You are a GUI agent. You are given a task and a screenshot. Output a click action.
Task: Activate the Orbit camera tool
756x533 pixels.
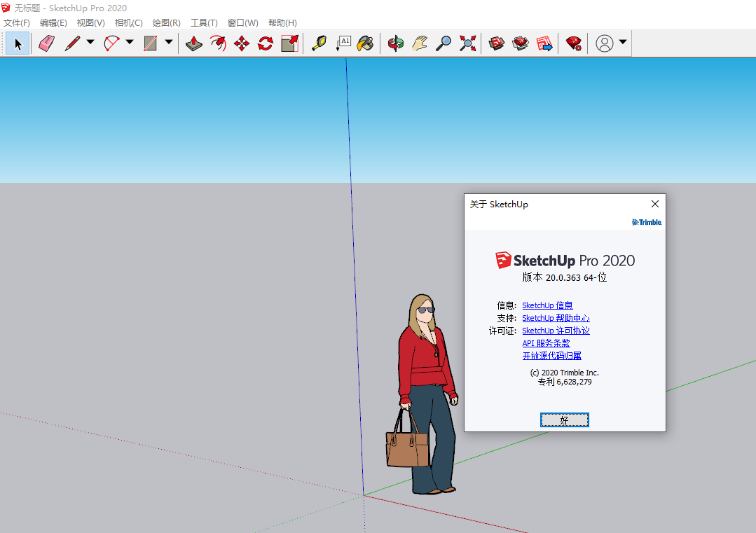(x=395, y=43)
